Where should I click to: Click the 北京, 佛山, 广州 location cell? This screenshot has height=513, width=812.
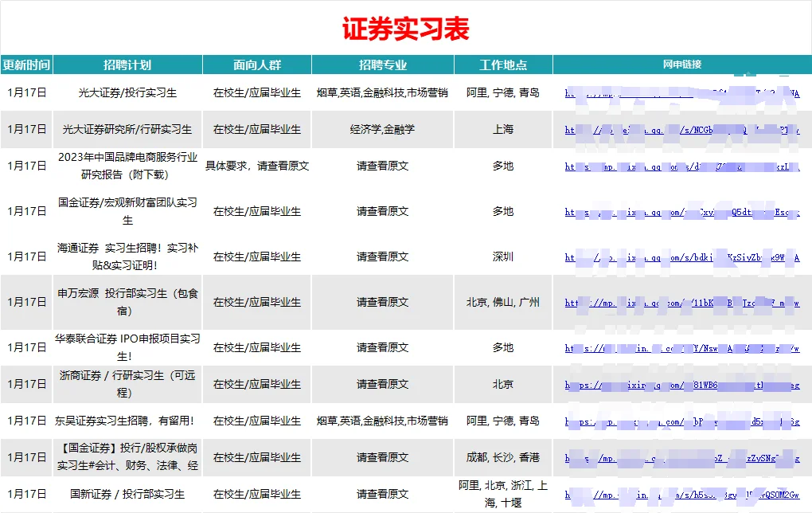(503, 302)
